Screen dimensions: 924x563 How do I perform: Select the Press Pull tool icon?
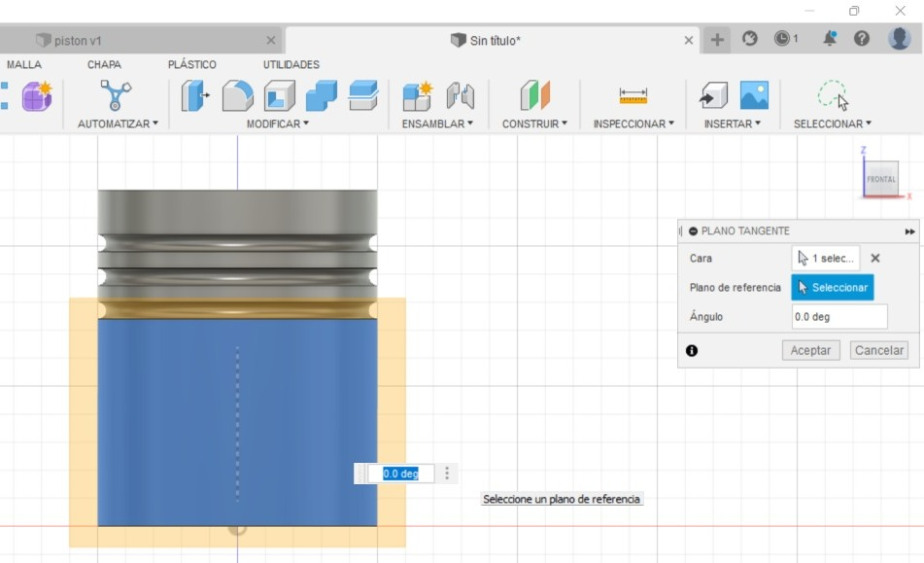195,95
